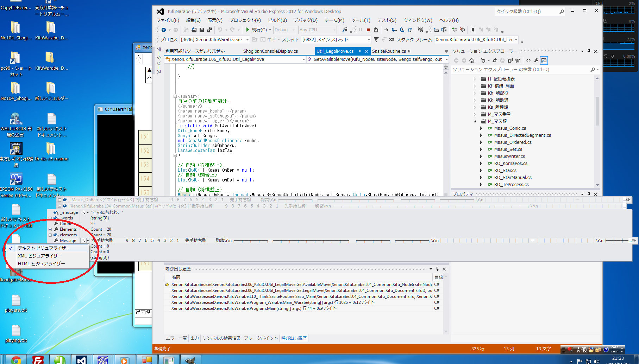
Task: Open the process dropdown showing Xenon.KifuWarabe.exe
Action: pos(247,40)
